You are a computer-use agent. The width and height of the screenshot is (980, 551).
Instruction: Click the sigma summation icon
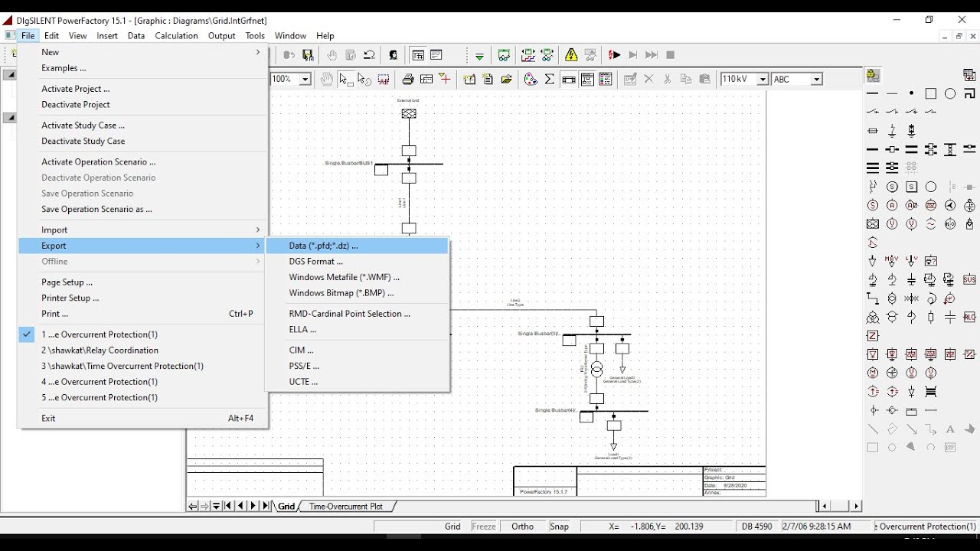tap(549, 79)
